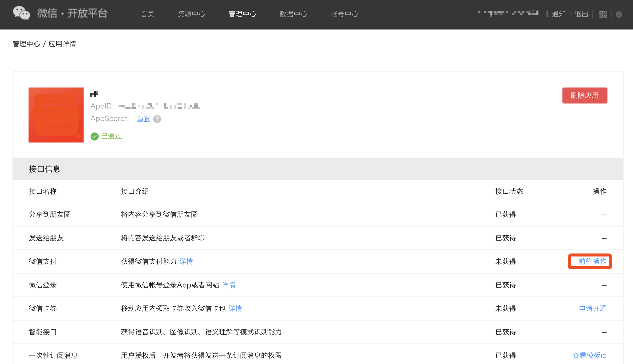Open the 首页 navigation menu

point(147,14)
